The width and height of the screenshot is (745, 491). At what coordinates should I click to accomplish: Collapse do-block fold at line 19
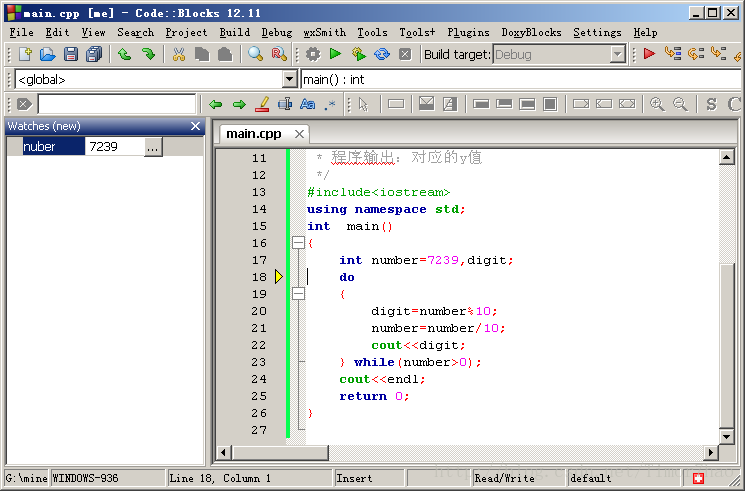pyautogui.click(x=298, y=294)
